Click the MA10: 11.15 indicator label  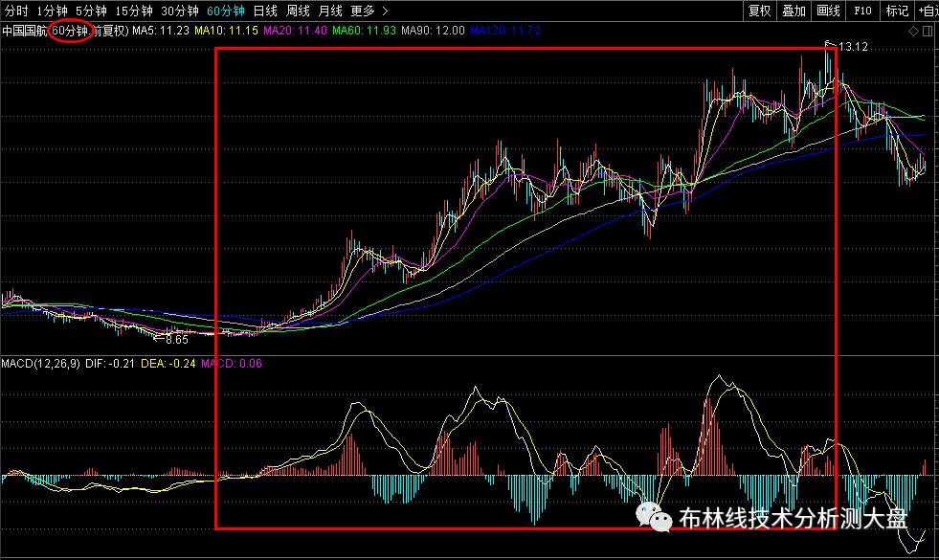pyautogui.click(x=226, y=31)
